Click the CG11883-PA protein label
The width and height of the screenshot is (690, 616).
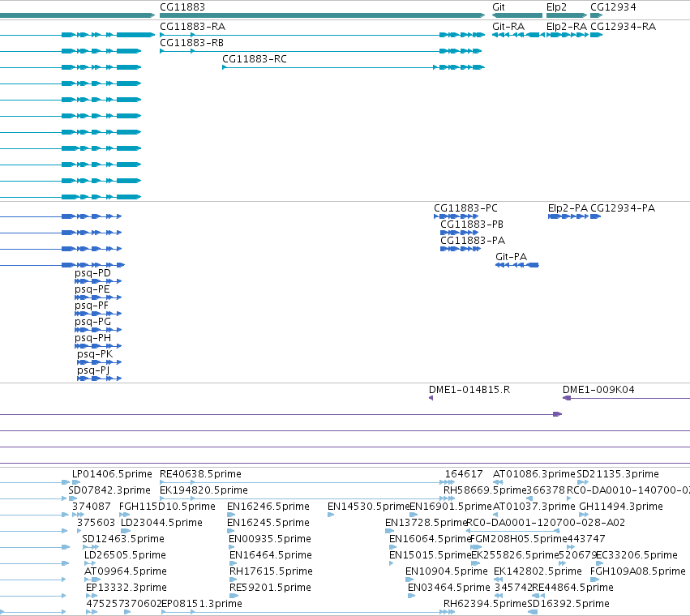click(x=473, y=241)
